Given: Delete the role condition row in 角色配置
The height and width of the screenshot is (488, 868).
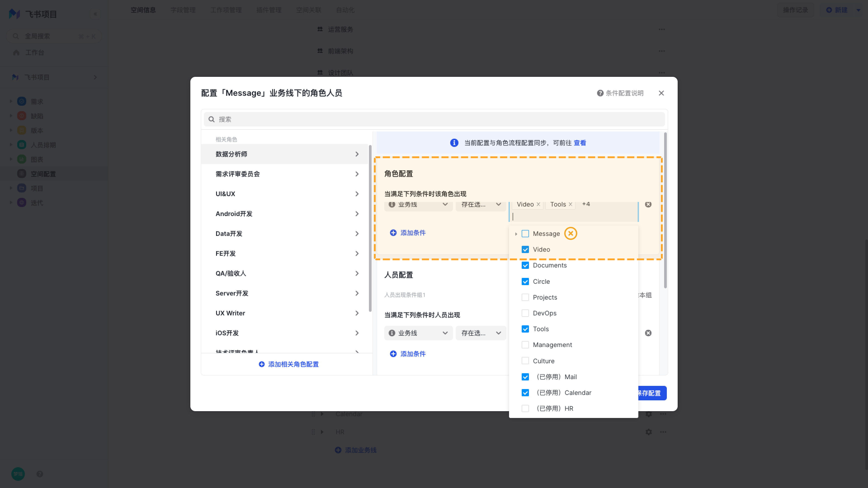Looking at the screenshot, I should 648,204.
